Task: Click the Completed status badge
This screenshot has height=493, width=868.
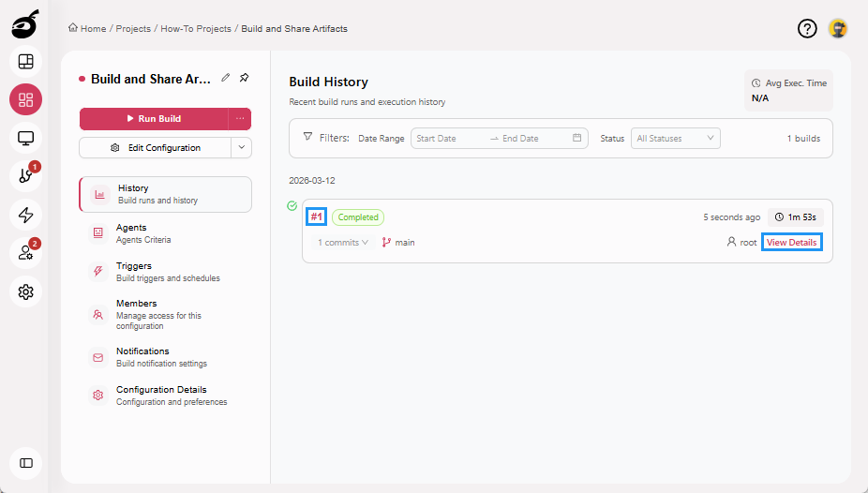Action: pos(358,217)
